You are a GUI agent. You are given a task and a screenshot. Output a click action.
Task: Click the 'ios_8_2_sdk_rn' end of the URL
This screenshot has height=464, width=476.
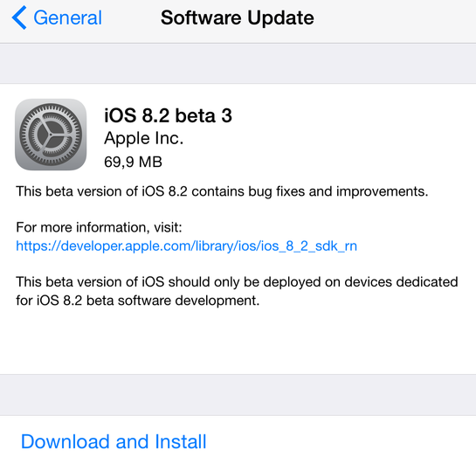[x=309, y=246]
